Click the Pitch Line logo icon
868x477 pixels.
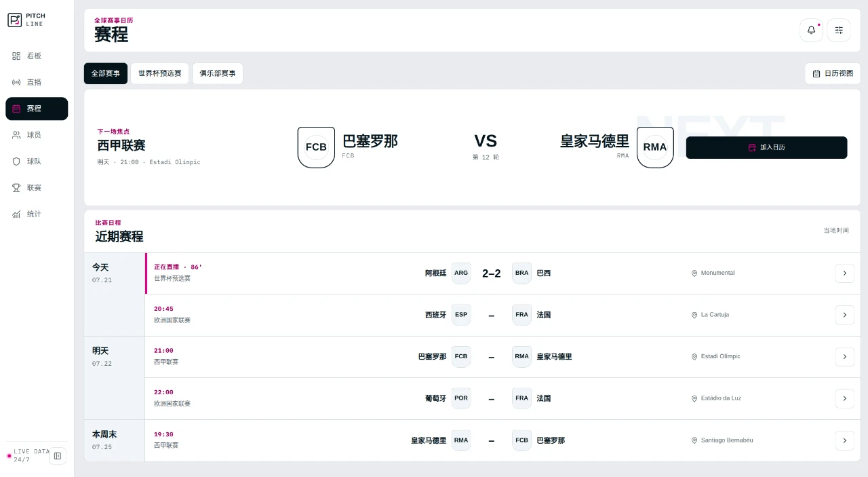coord(15,20)
